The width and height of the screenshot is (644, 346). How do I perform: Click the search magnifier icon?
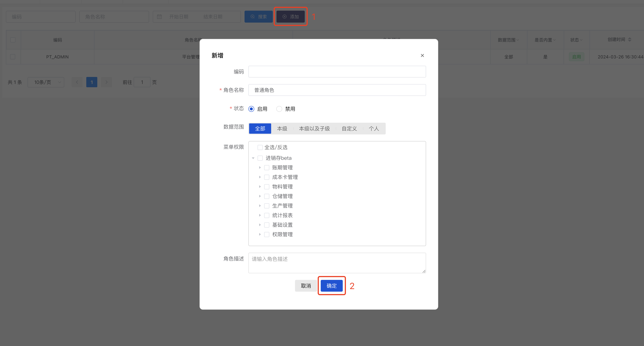(x=252, y=17)
